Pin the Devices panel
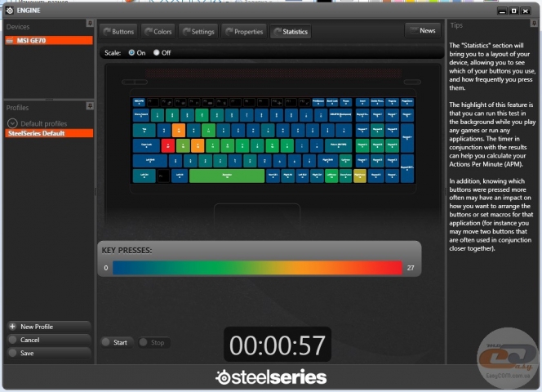The image size is (542, 392). pyautogui.click(x=90, y=23)
